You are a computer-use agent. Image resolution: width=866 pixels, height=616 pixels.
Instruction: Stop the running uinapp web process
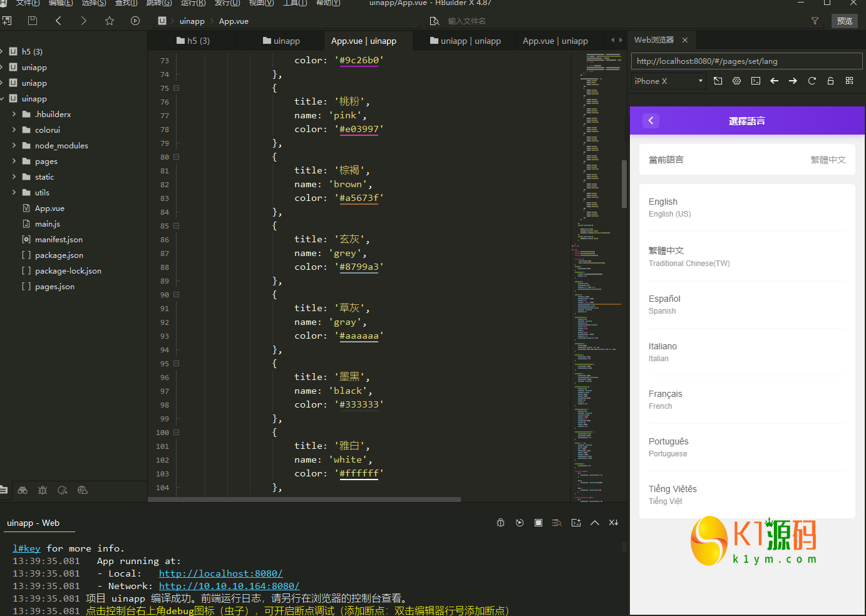point(539,523)
